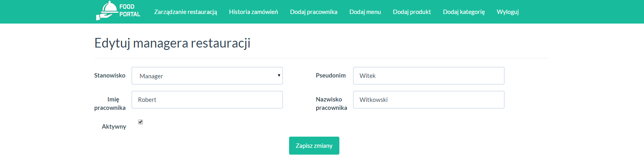644x167 pixels.
Task: Click the Pseudonim field label
Action: 331,76
